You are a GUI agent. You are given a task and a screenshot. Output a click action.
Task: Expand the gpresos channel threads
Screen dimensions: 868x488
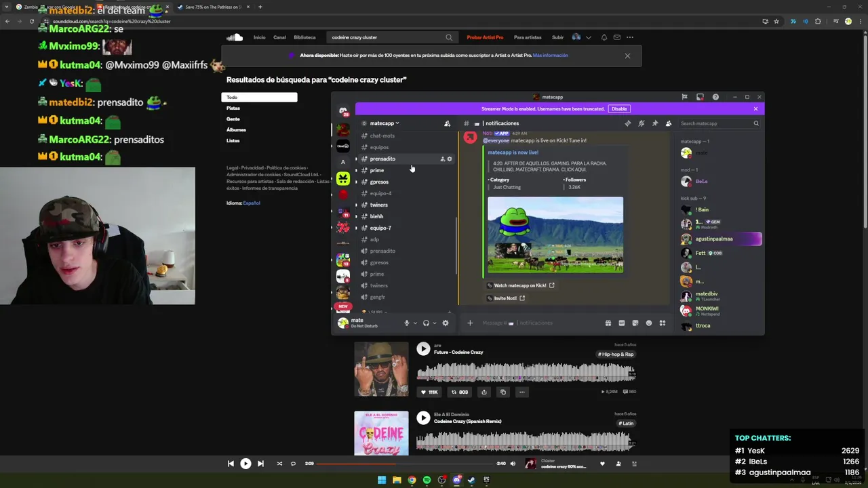pos(356,182)
